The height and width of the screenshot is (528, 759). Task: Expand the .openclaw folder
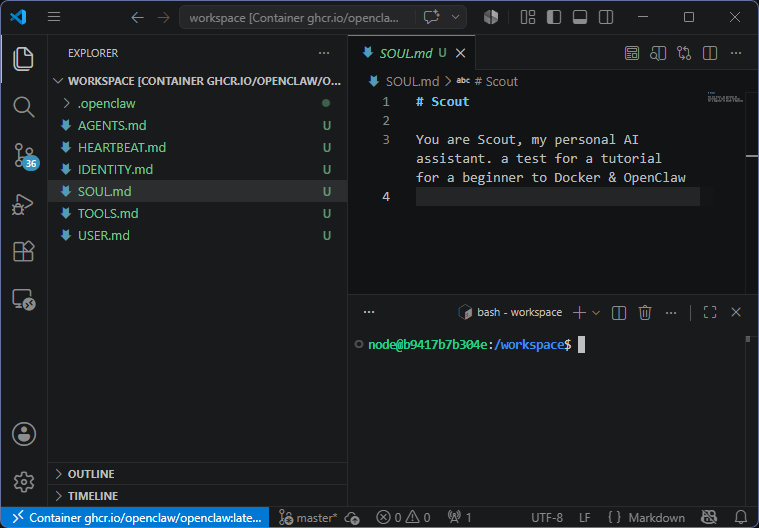[x=197, y=103]
